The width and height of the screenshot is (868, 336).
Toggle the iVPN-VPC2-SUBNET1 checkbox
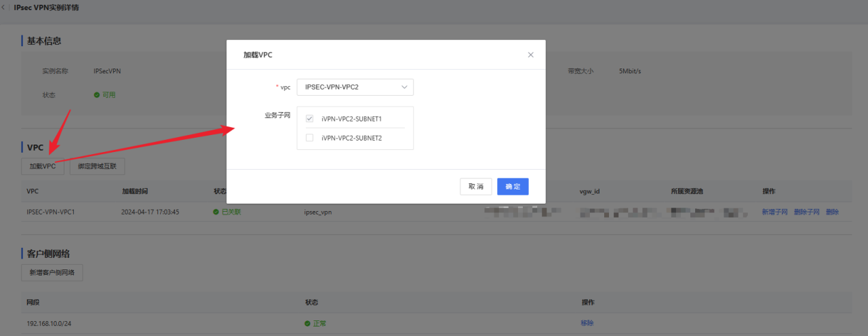(x=310, y=119)
